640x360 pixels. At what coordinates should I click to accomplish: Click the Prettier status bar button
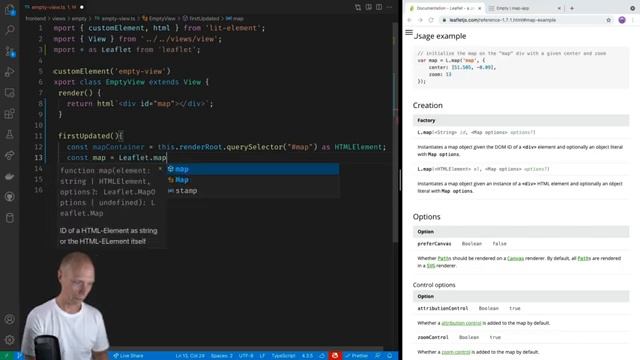357,356
